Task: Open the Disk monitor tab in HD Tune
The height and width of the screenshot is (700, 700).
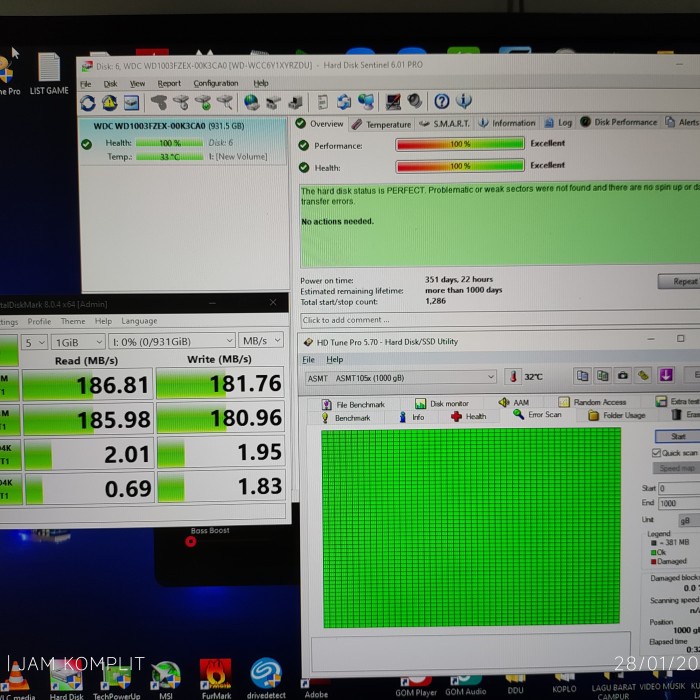Action: pyautogui.click(x=442, y=404)
